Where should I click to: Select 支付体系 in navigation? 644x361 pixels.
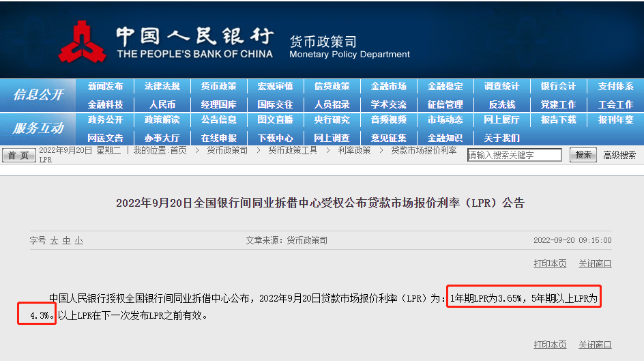[615, 86]
